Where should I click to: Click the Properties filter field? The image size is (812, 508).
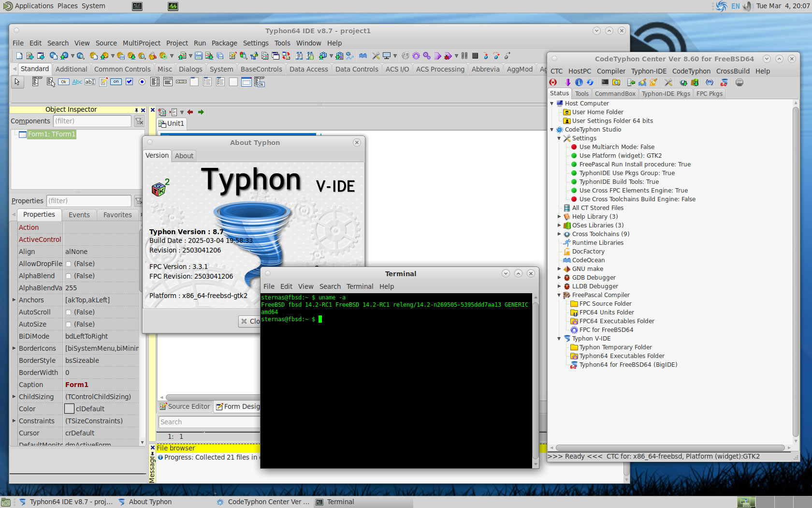[x=88, y=201]
